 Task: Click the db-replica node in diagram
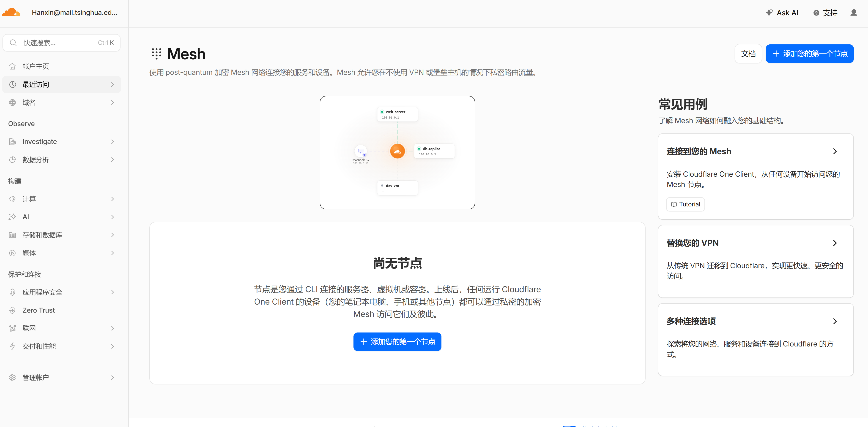(434, 151)
